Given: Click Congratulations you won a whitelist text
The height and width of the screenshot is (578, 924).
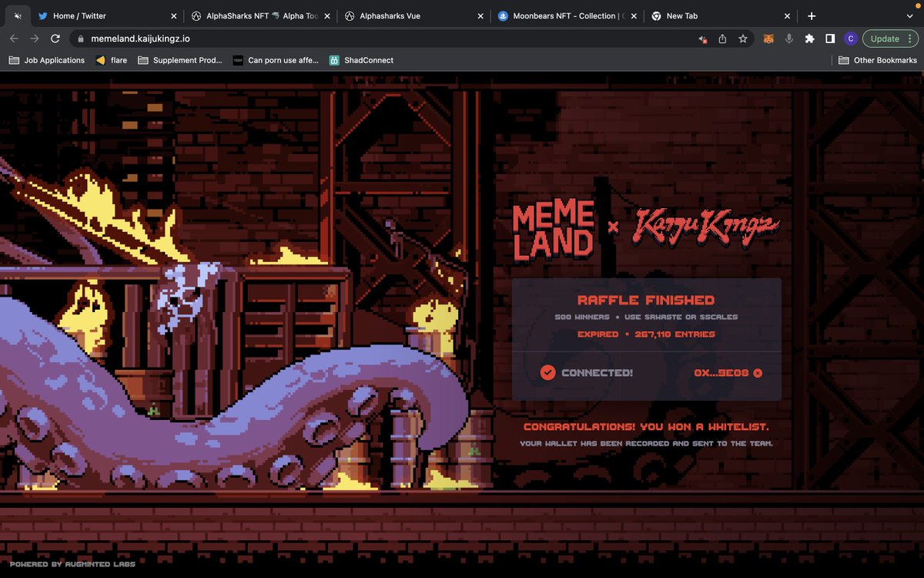Looking at the screenshot, I should (646, 427).
